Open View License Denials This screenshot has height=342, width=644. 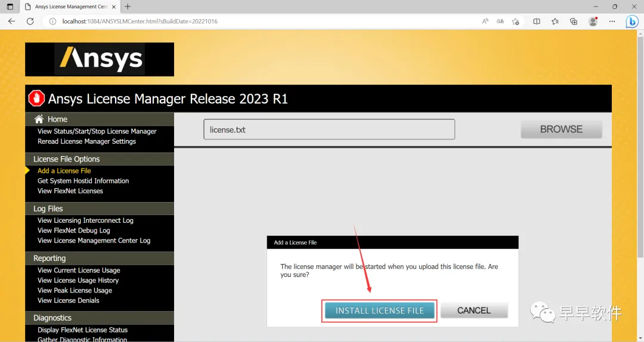tap(68, 300)
